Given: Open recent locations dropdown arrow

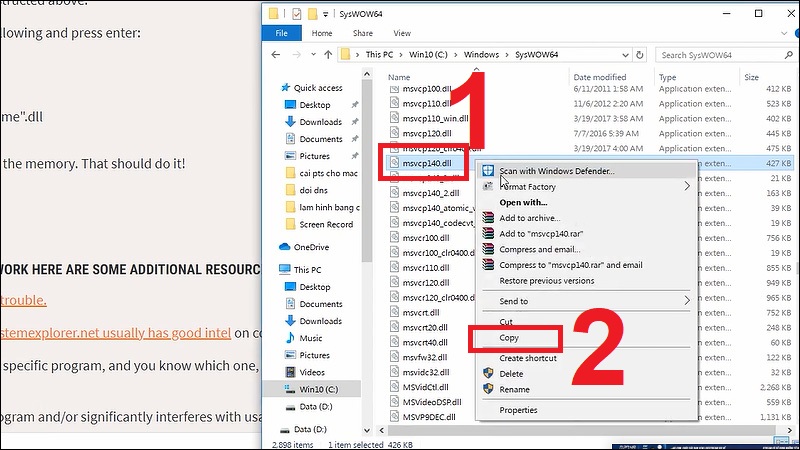Looking at the screenshot, I should [313, 55].
